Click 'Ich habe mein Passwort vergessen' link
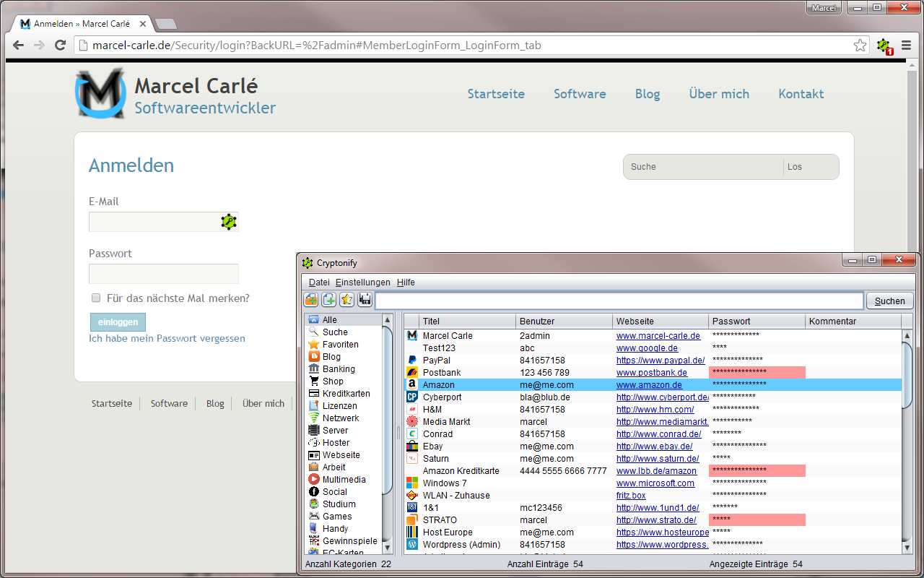Image resolution: width=924 pixels, height=578 pixels. (x=167, y=338)
